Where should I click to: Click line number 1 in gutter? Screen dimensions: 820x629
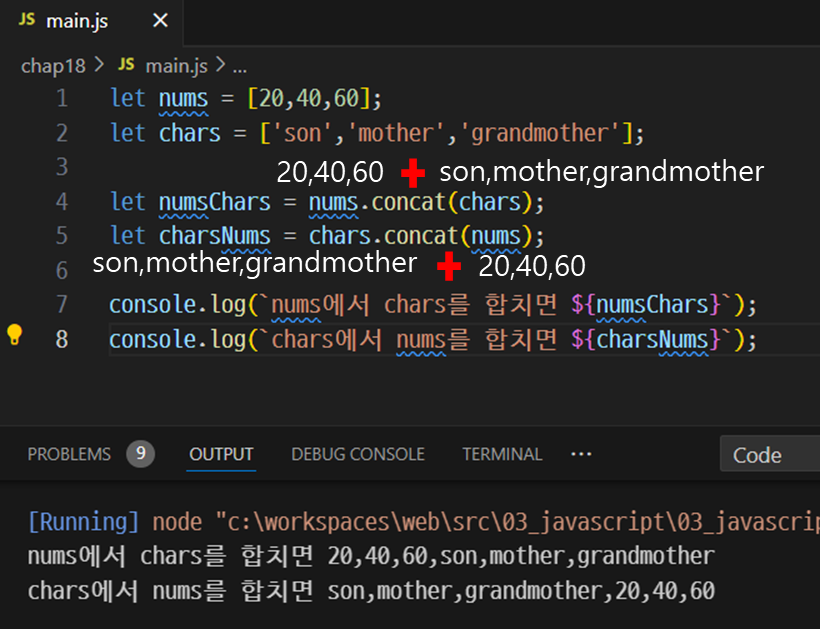[62, 98]
